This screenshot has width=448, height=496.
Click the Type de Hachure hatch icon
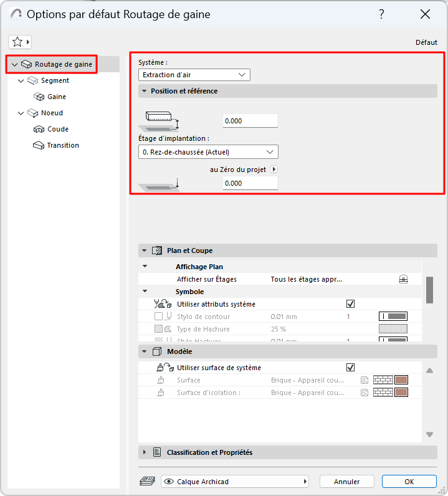(x=163, y=329)
